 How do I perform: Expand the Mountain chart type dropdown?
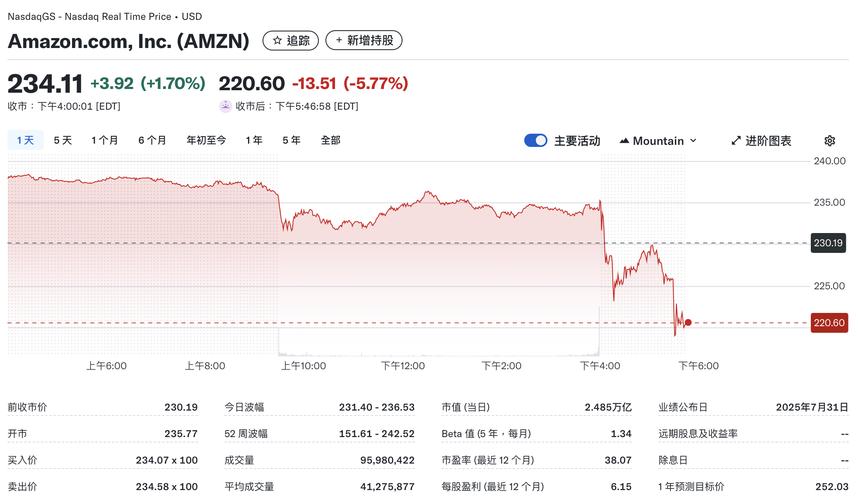pos(658,141)
